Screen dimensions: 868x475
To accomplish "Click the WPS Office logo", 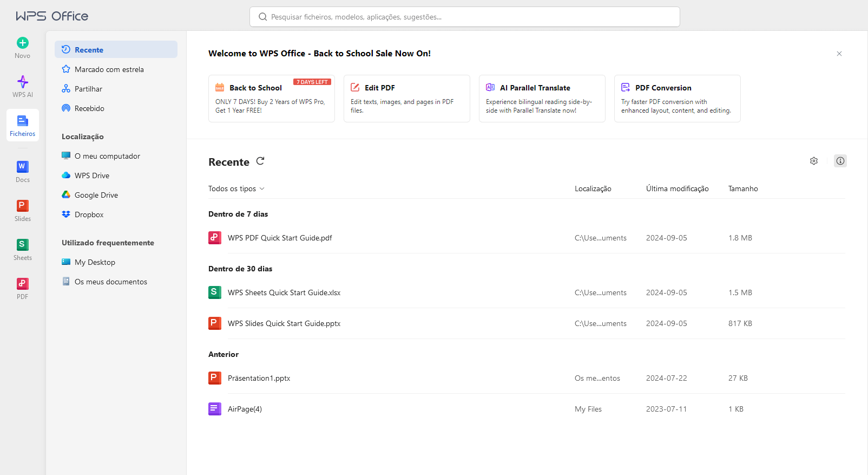I will click(52, 16).
